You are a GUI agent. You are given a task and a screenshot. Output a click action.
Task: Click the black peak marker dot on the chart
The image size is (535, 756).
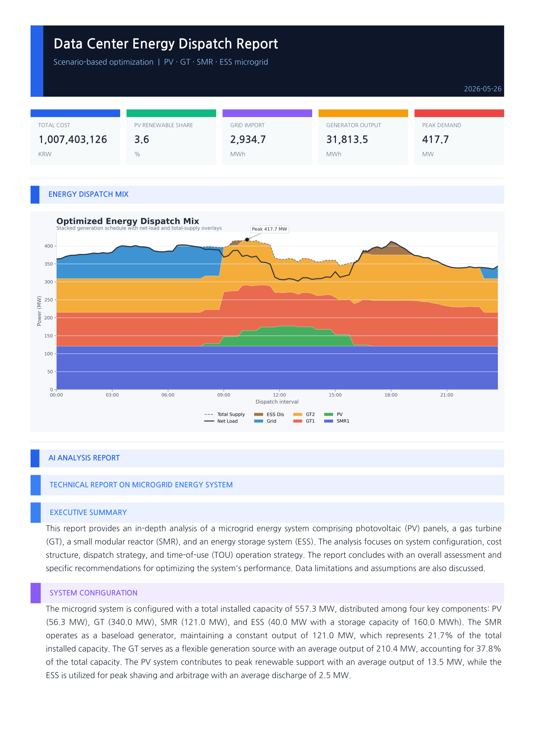tap(247, 240)
